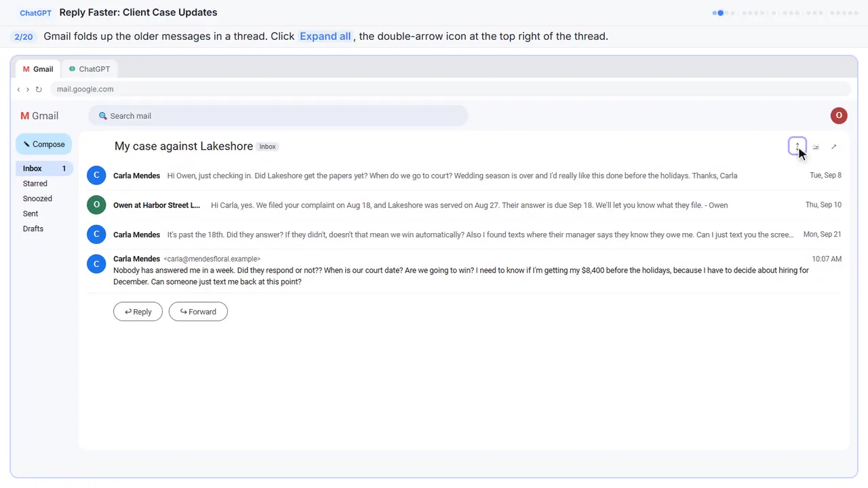Open the Snoozed folder
This screenshot has height=488, width=868.
37,199
